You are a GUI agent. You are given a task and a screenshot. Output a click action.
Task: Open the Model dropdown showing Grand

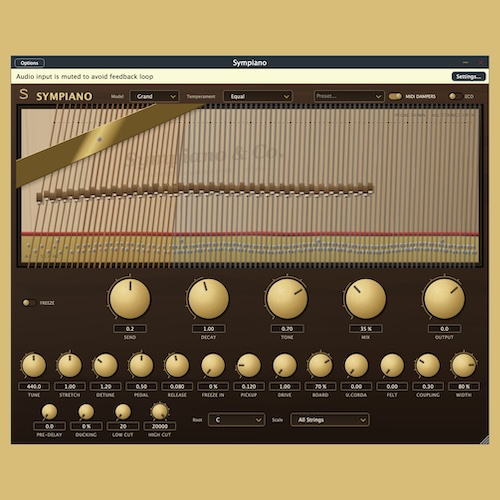pyautogui.click(x=154, y=96)
